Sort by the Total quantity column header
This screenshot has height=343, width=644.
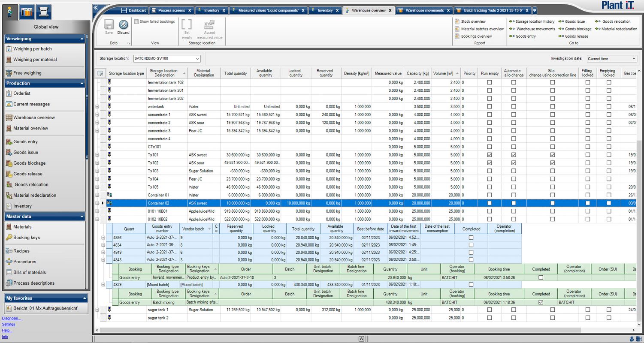(x=236, y=73)
